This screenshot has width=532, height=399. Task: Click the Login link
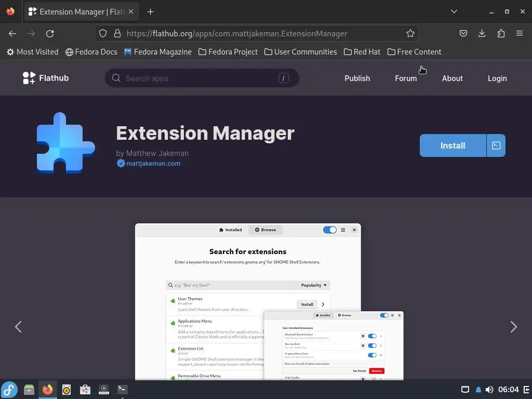point(497,78)
